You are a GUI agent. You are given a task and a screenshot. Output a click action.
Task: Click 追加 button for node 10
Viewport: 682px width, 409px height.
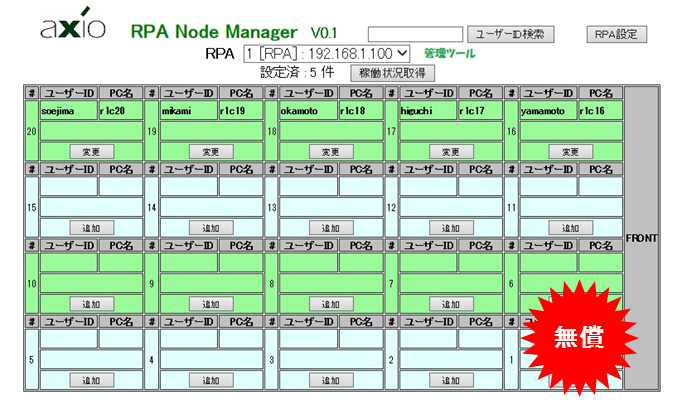(x=92, y=304)
